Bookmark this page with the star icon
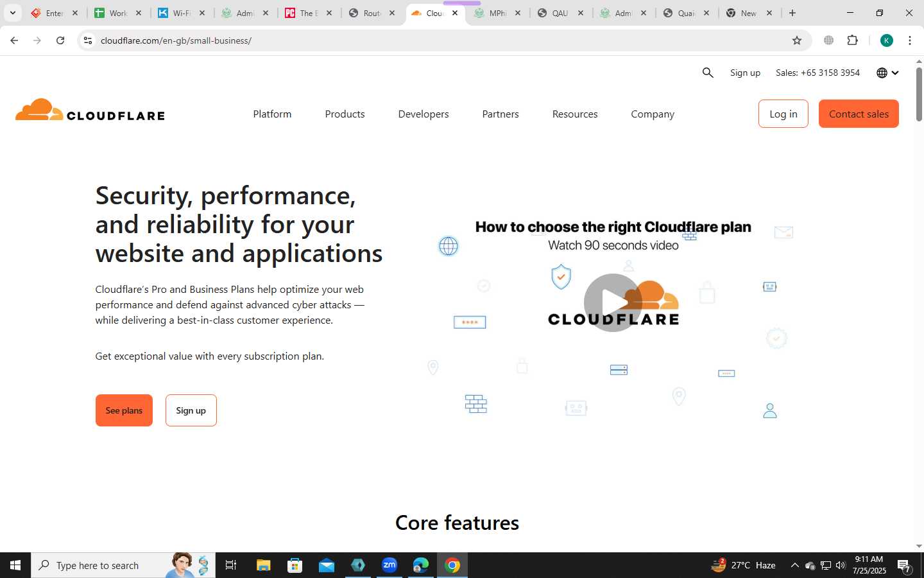 [797, 40]
